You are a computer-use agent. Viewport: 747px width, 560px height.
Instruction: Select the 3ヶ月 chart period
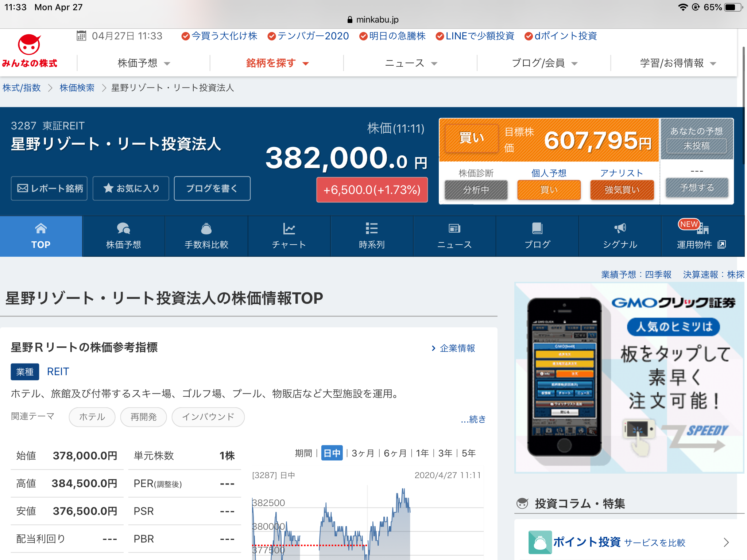point(363,453)
